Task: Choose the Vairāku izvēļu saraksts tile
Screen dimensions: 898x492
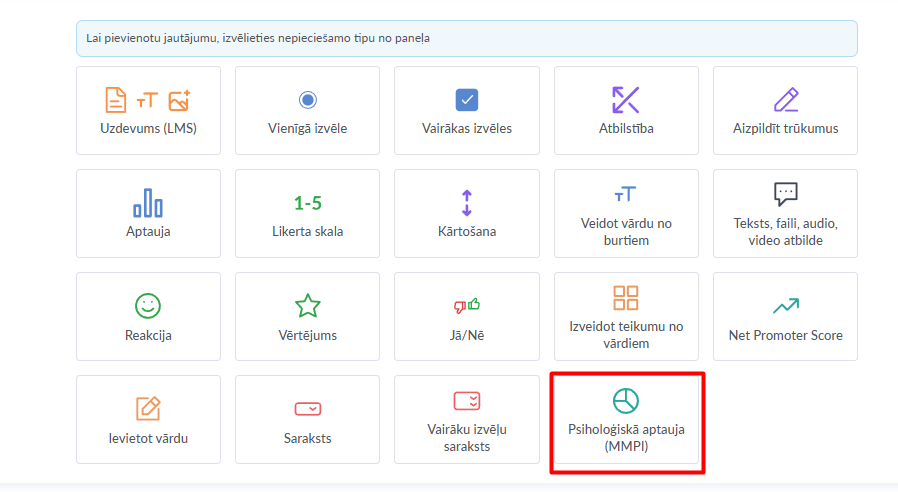Action: [x=467, y=420]
